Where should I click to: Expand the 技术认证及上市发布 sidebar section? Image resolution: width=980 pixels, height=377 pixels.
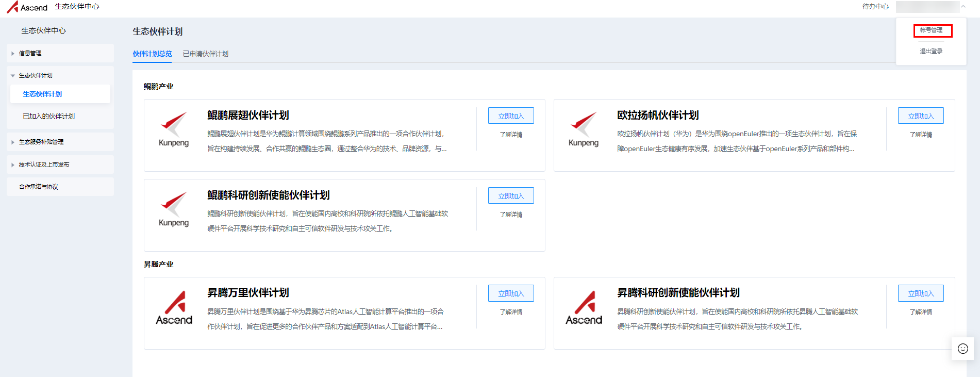coord(60,165)
